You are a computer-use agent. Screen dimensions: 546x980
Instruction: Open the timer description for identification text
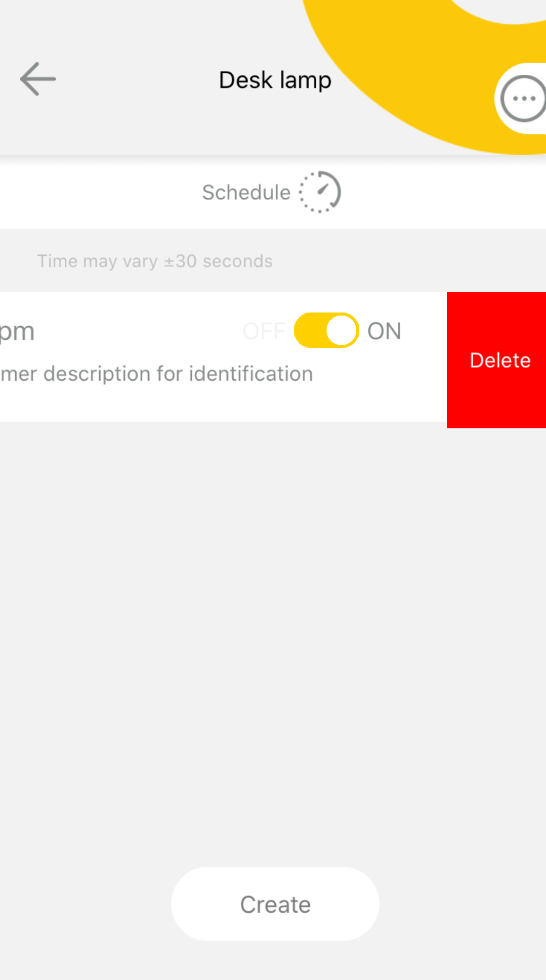[157, 374]
